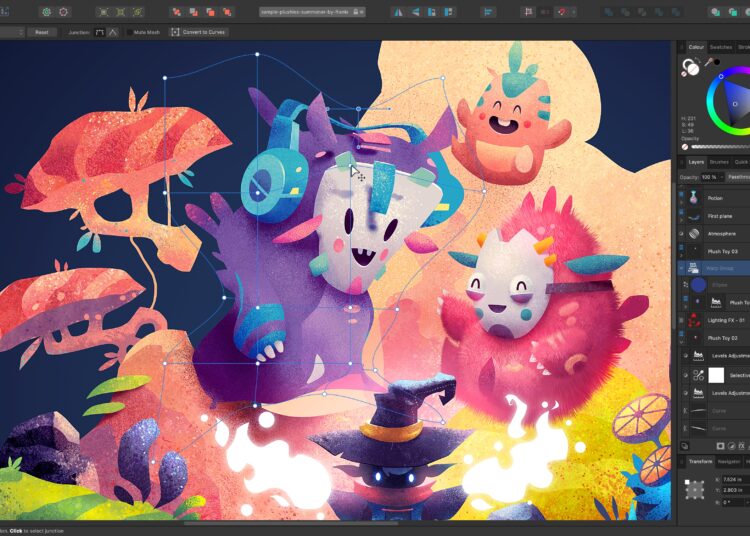Screen dimensions: 750x536
Task: Expand the First plane layer group
Action: 681,220
